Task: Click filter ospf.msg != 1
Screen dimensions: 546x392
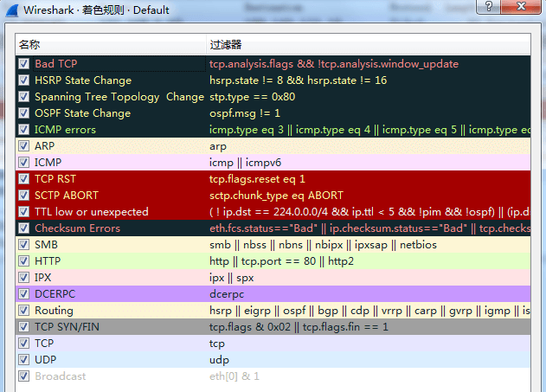Action: click(x=245, y=113)
